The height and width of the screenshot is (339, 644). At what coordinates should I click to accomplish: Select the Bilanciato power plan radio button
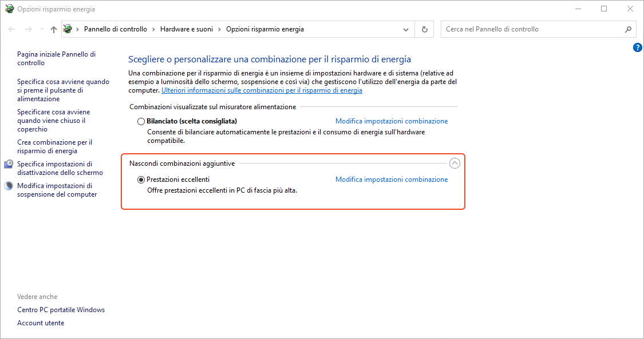click(141, 121)
